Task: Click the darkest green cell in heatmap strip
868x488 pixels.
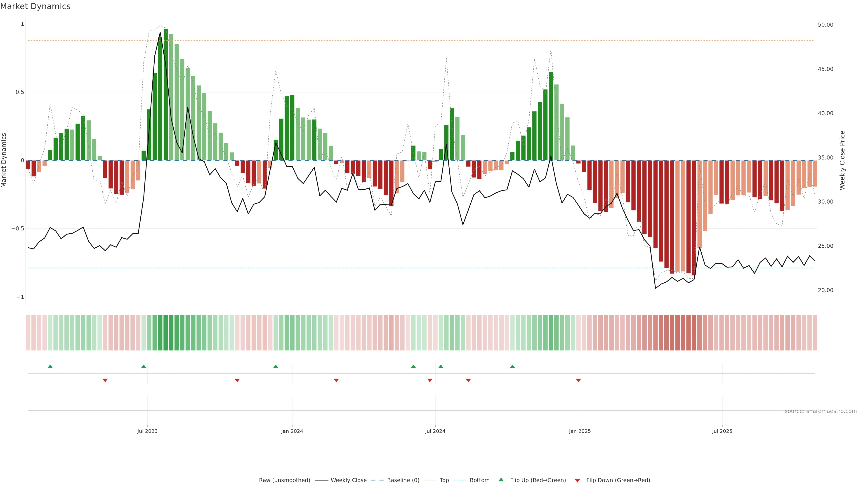Action: 165,333
